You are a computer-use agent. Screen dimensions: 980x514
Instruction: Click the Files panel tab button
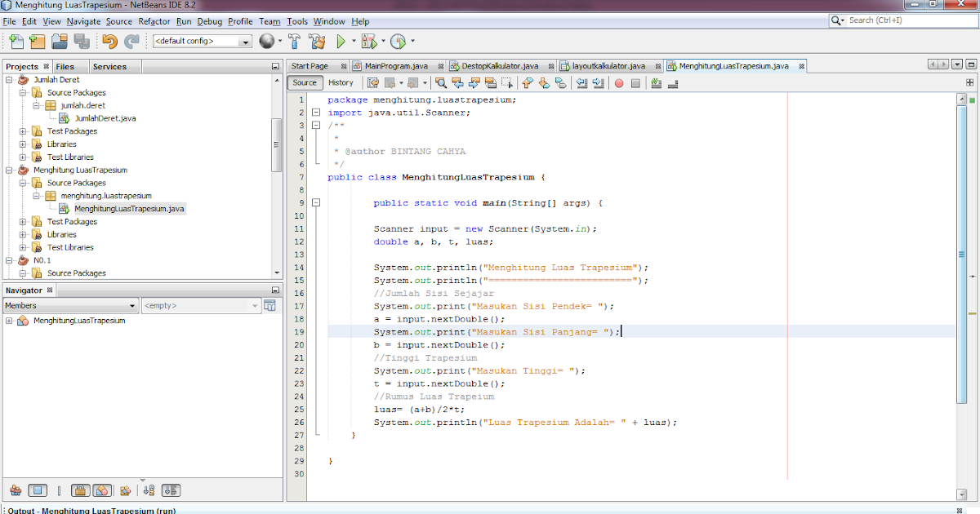[65, 65]
